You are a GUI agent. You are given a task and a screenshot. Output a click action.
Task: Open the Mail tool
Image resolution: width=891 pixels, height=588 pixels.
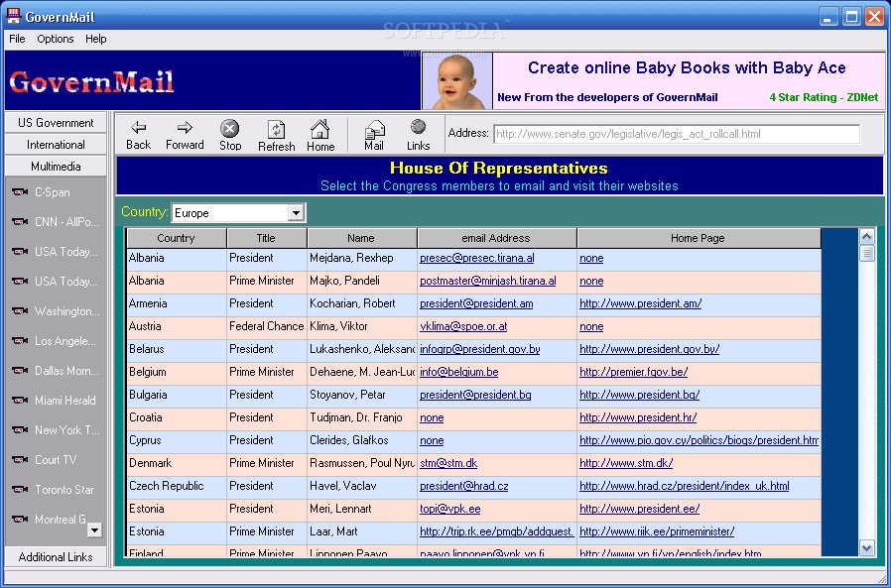click(x=374, y=135)
